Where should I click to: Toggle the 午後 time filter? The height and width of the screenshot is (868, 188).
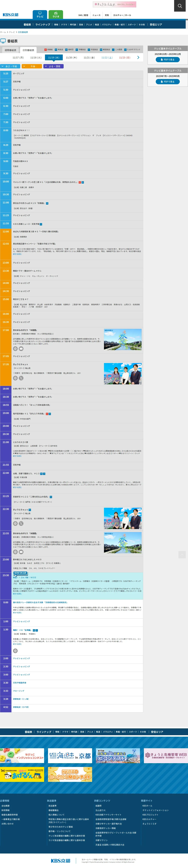click(32, 66)
